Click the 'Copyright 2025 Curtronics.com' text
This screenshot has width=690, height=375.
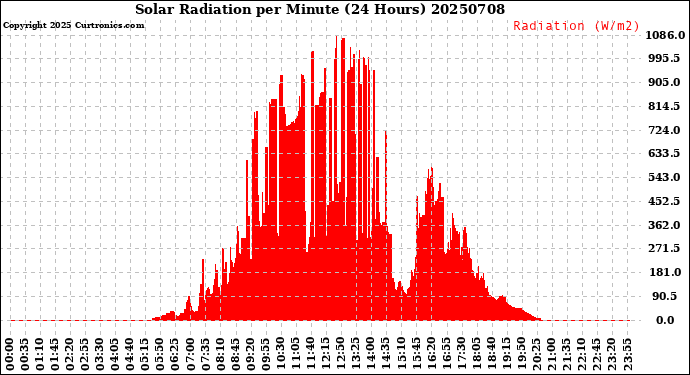[73, 26]
